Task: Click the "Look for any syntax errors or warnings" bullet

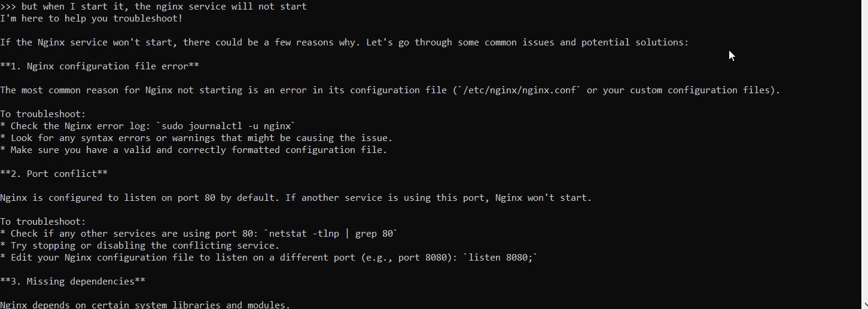Action: click(196, 138)
